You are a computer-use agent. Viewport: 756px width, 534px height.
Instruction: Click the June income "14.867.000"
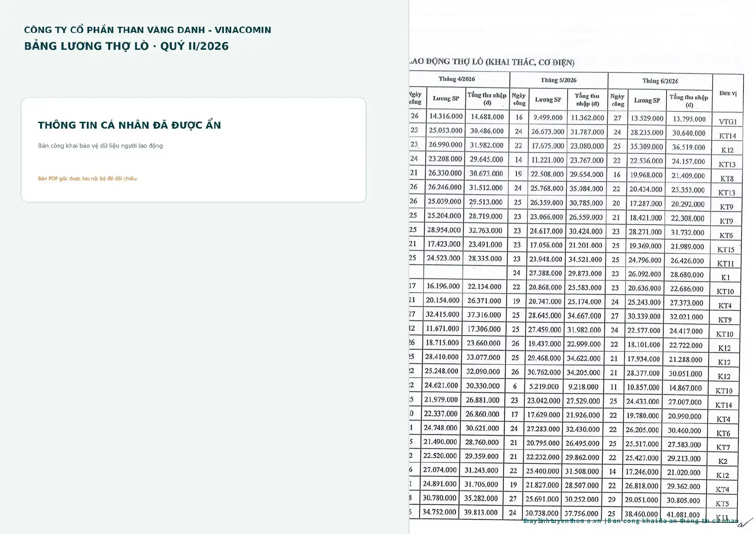pyautogui.click(x=685, y=388)
